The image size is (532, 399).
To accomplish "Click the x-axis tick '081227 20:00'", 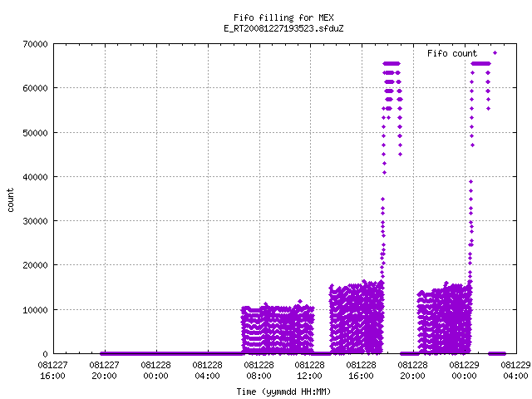I will 105,371.
